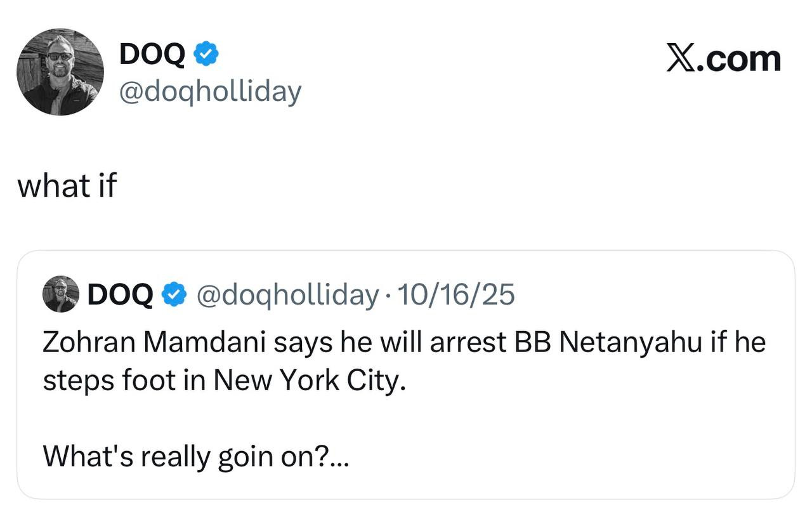Select the top DOQ display name
The width and height of the screenshot is (812, 526).
152,55
